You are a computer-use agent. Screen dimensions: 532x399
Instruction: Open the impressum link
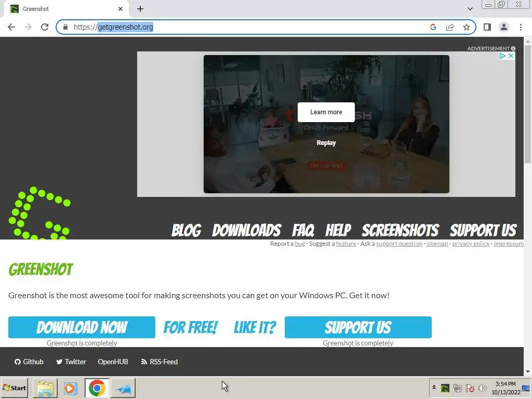[508, 244]
